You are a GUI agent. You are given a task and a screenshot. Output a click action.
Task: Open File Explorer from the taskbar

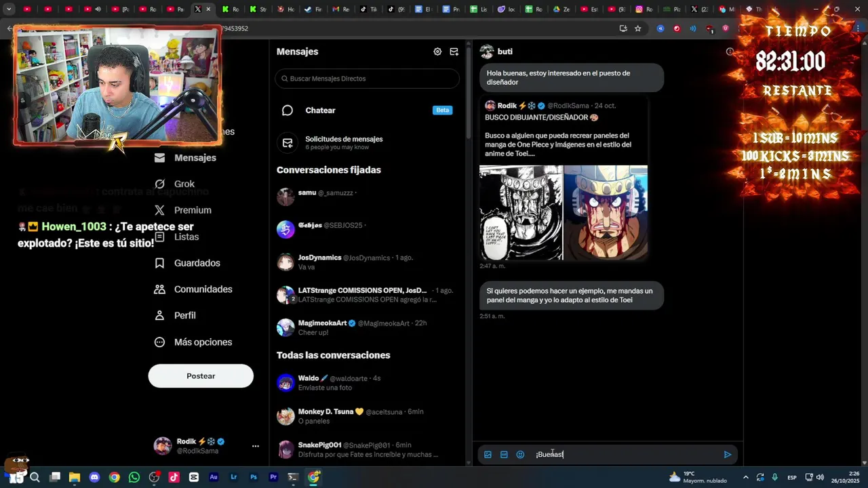click(75, 477)
